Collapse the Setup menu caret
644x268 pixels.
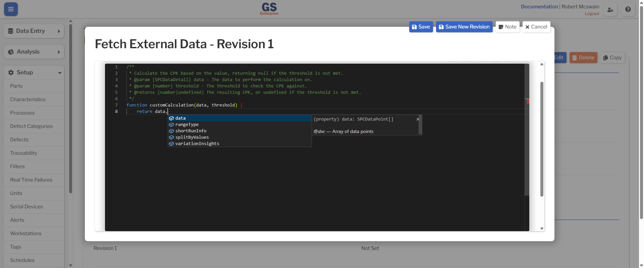point(60,73)
